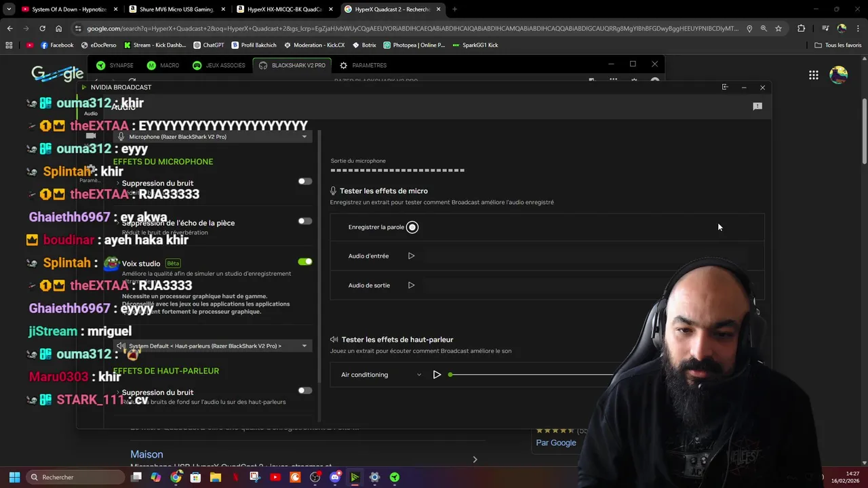Open Chrome extensions puzzle icon
The height and width of the screenshot is (488, 868).
click(802, 28)
